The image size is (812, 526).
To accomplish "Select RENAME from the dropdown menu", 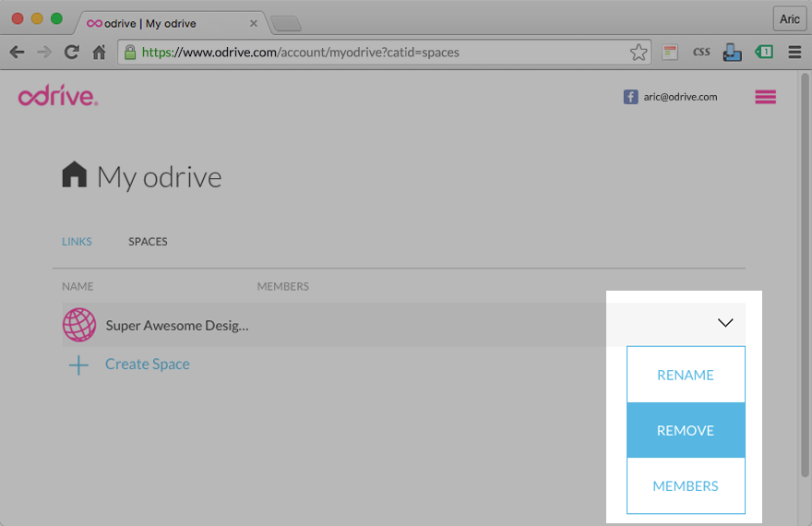I will [686, 375].
